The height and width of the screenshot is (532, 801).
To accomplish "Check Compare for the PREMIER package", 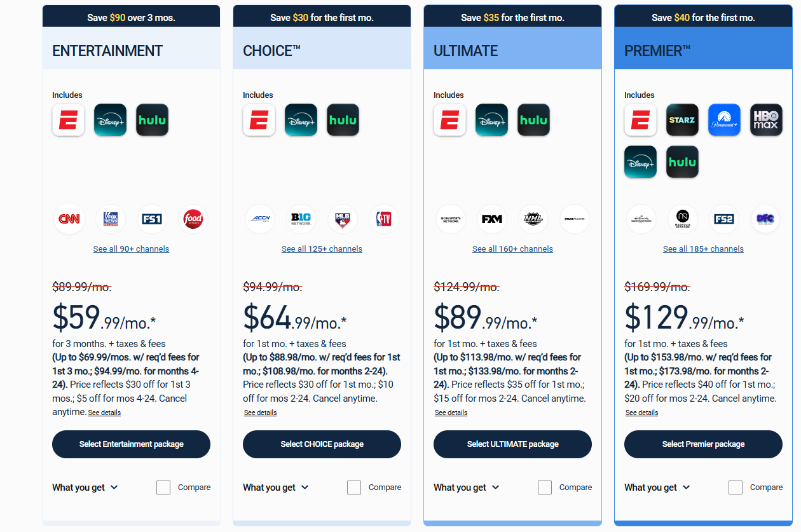I will click(x=736, y=488).
